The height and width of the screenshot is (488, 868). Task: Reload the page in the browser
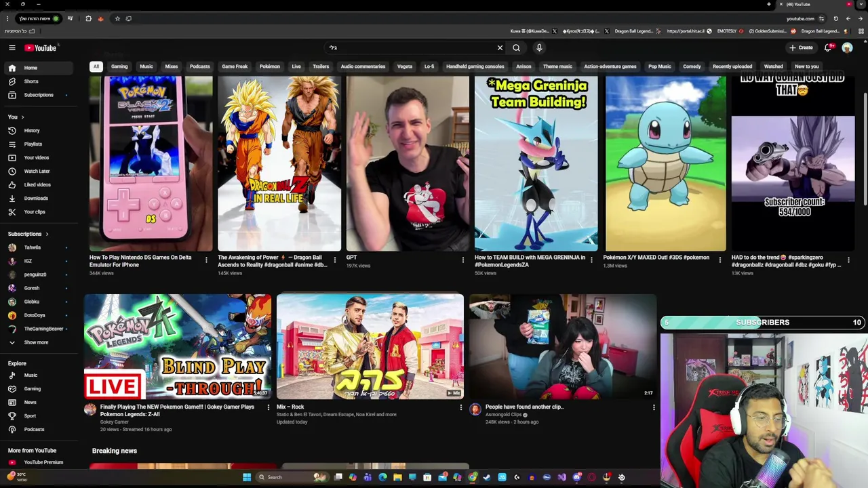click(835, 19)
